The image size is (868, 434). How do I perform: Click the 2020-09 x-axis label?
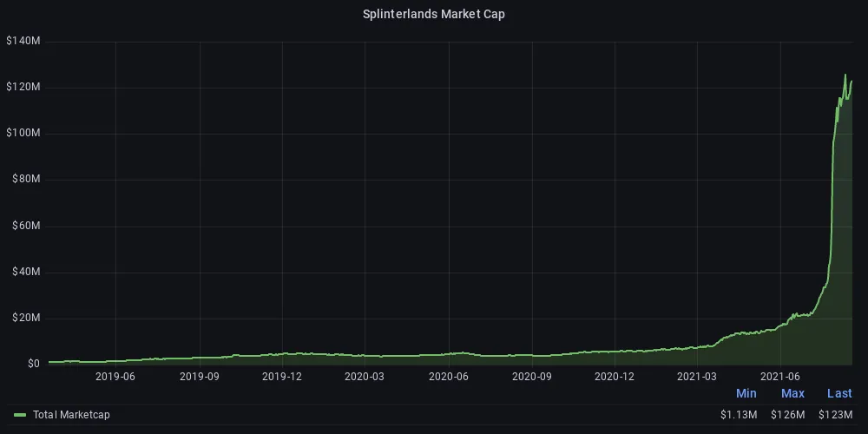[x=532, y=377]
